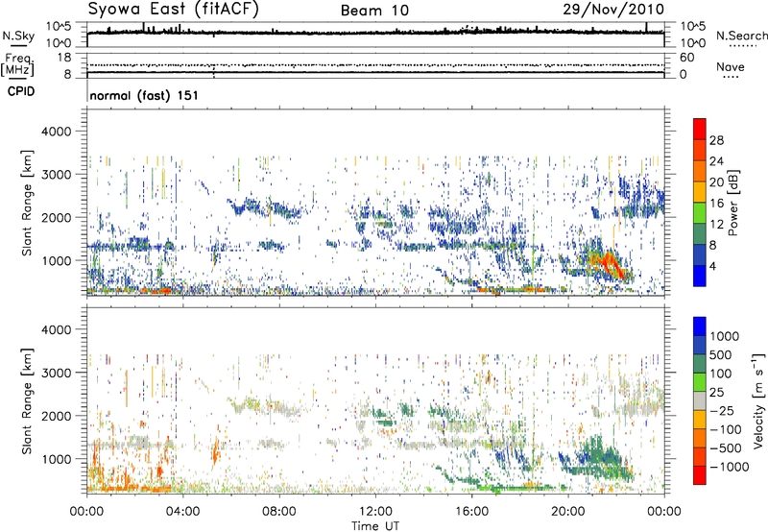Click the '4000' label on power plot
The image size is (768, 532).
coord(56,132)
